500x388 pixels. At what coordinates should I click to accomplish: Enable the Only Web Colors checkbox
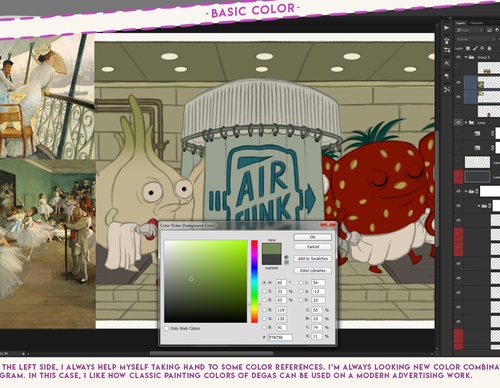[166, 329]
